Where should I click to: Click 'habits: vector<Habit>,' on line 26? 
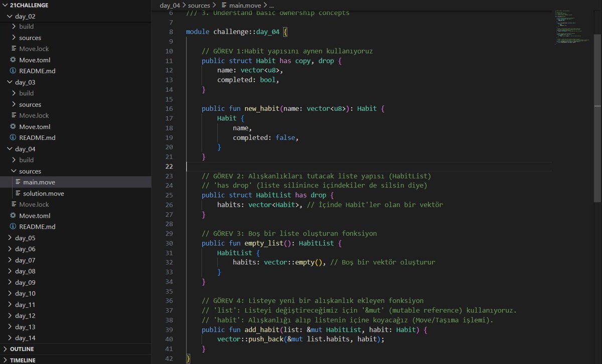coord(260,205)
